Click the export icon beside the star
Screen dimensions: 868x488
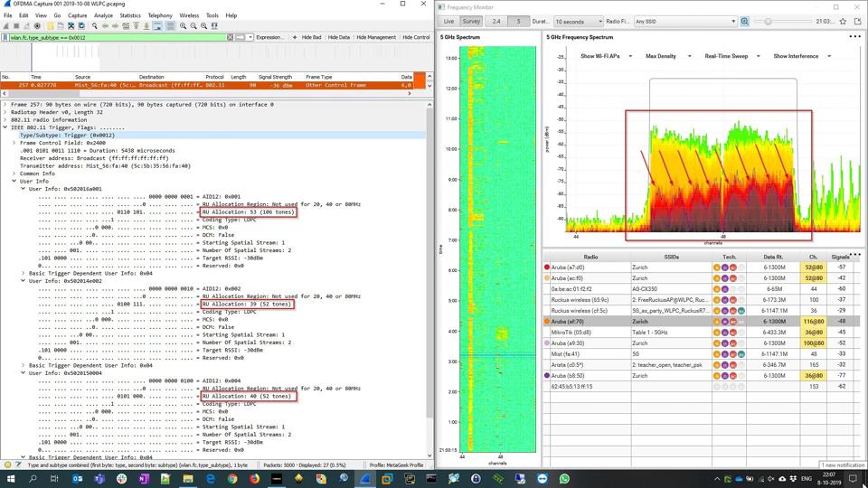pos(857,21)
